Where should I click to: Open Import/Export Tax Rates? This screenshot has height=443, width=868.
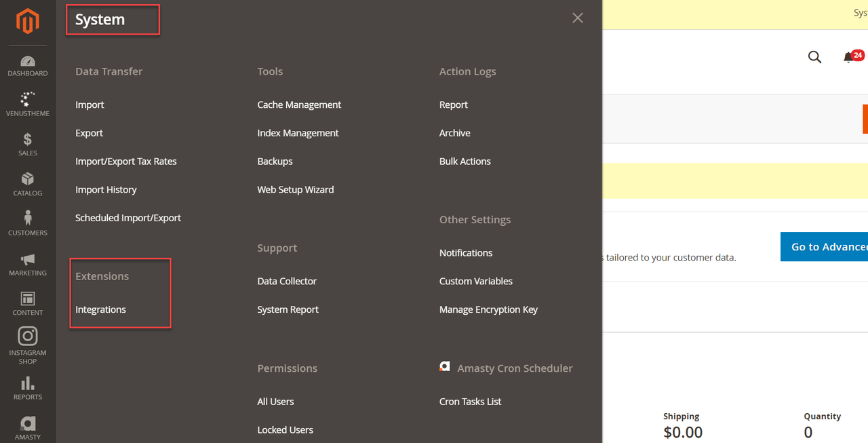(126, 161)
